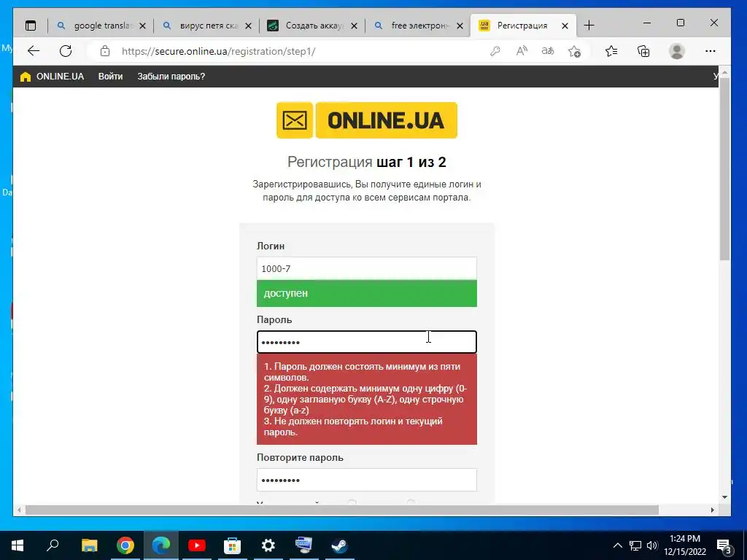
Task: Click the scroll right arrow
Action: click(713, 510)
